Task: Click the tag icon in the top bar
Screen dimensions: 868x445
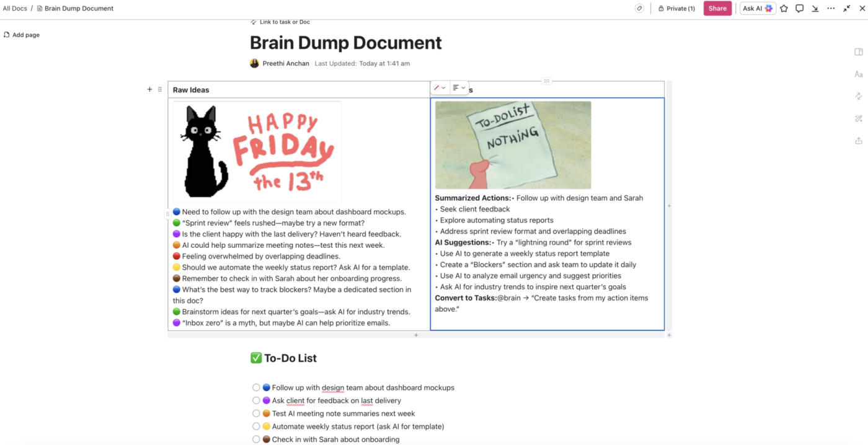Action: click(x=639, y=9)
